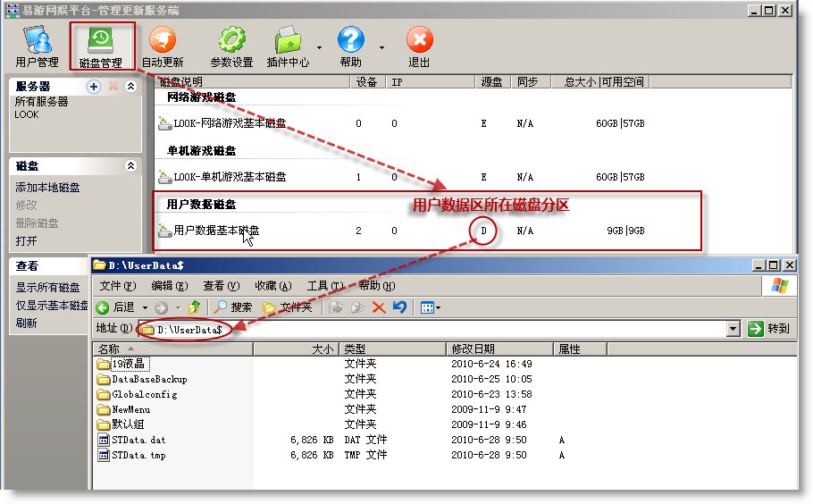Viewport: 813px width, 504px height.
Task: Click 自动更新 toolbar icon
Action: point(163,46)
